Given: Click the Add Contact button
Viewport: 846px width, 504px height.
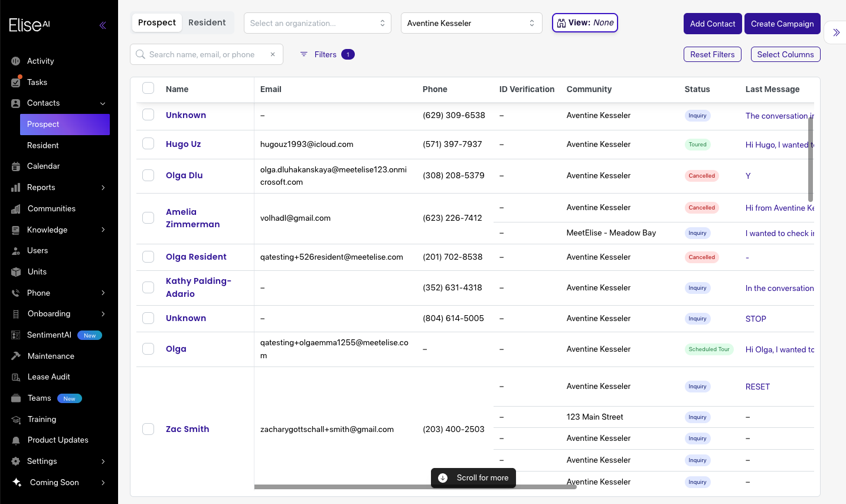Looking at the screenshot, I should pyautogui.click(x=713, y=24).
